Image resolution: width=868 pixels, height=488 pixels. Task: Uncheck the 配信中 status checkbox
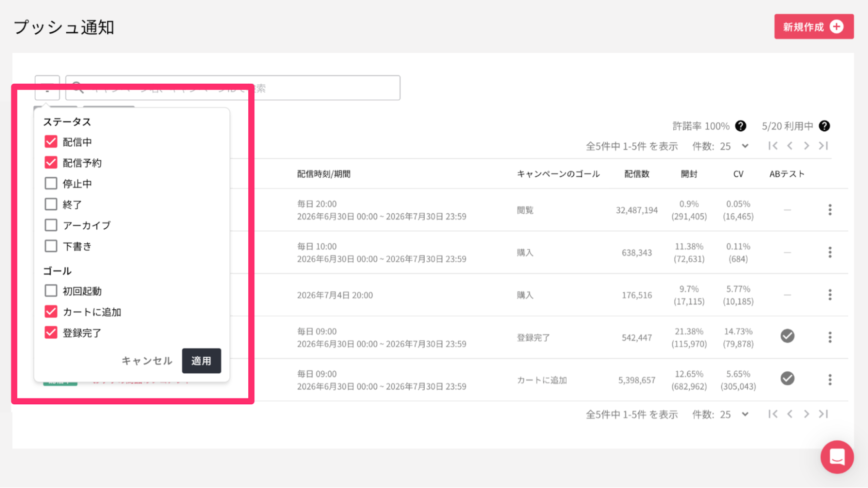(51, 142)
